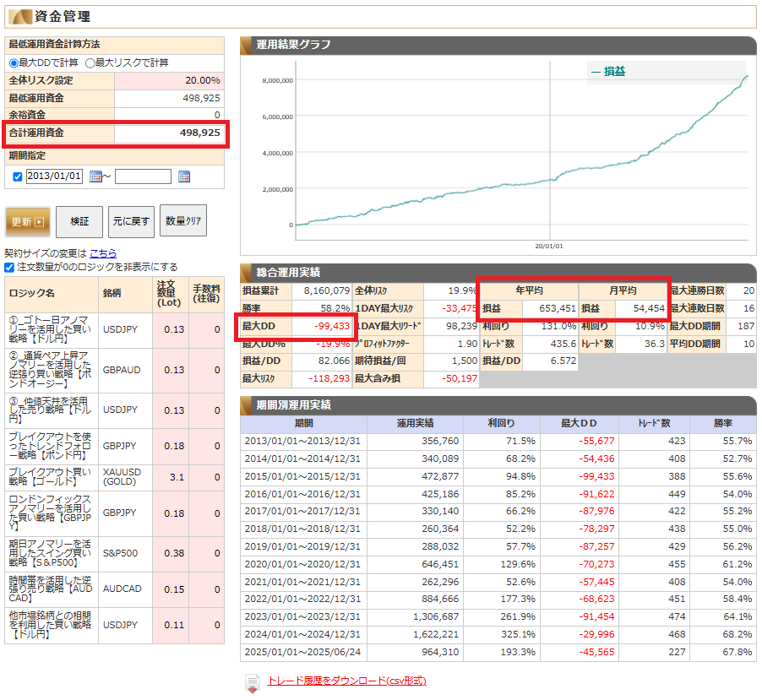Screen dimensions: 762x700
Task: Click the ロジック名 column header
Action: click(x=52, y=295)
